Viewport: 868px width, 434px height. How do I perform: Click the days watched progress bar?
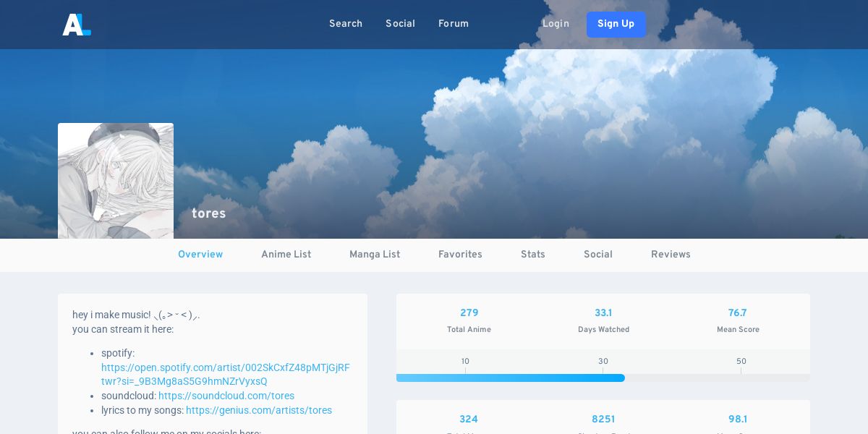pyautogui.click(x=603, y=378)
